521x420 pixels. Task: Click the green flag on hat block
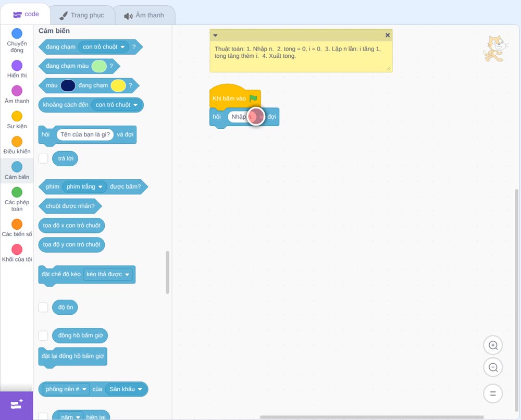click(x=254, y=98)
